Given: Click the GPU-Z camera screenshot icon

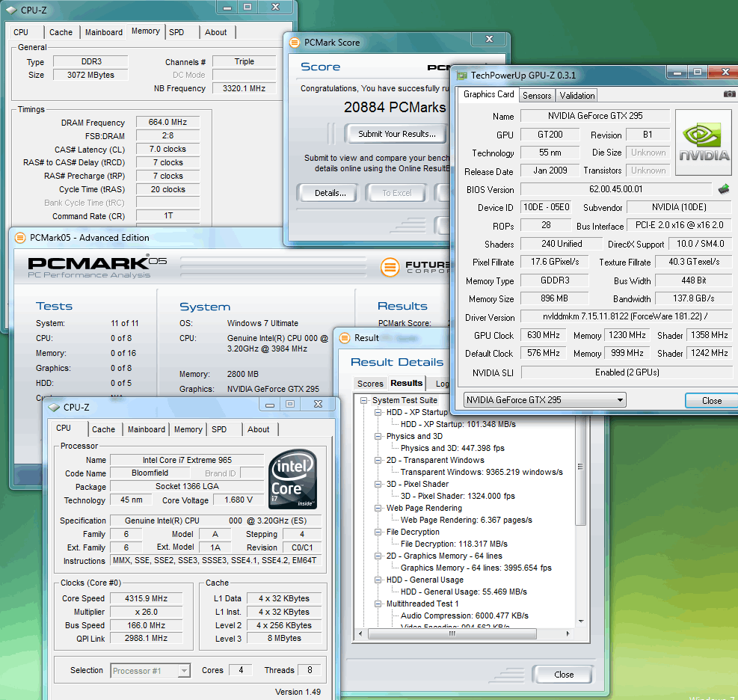Looking at the screenshot, I should [x=730, y=94].
